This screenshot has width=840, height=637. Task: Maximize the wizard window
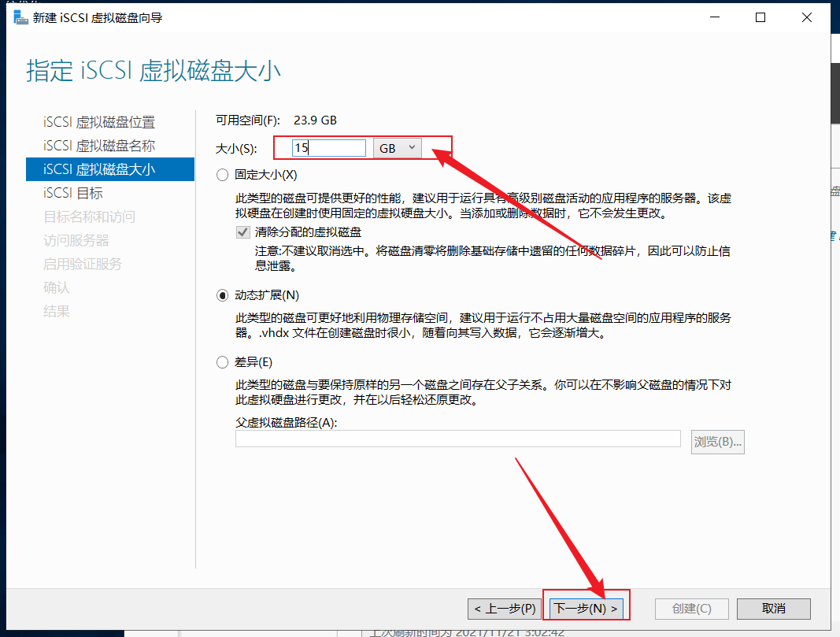(760, 17)
